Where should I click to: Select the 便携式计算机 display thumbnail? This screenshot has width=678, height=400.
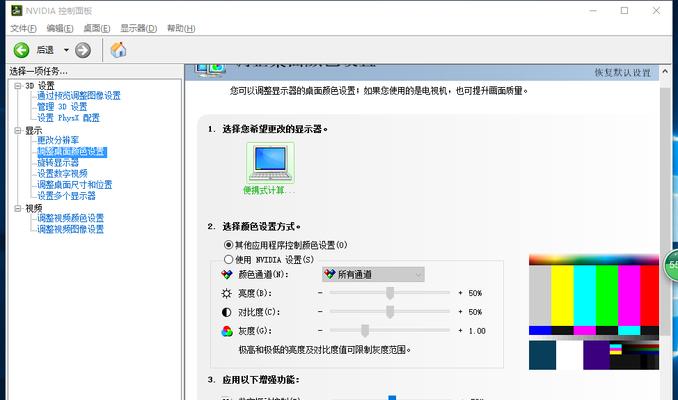[x=270, y=163]
